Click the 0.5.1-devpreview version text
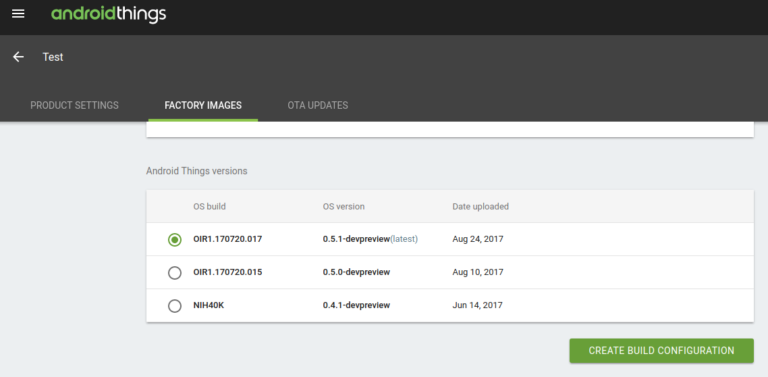Screen dimensions: 768x377 (x=356, y=239)
